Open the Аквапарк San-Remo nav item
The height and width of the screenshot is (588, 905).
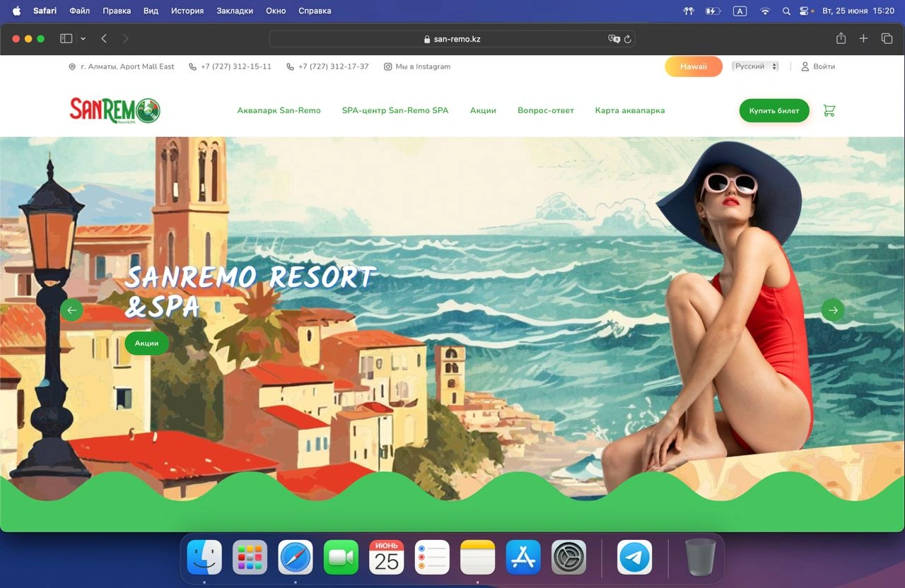(x=279, y=110)
